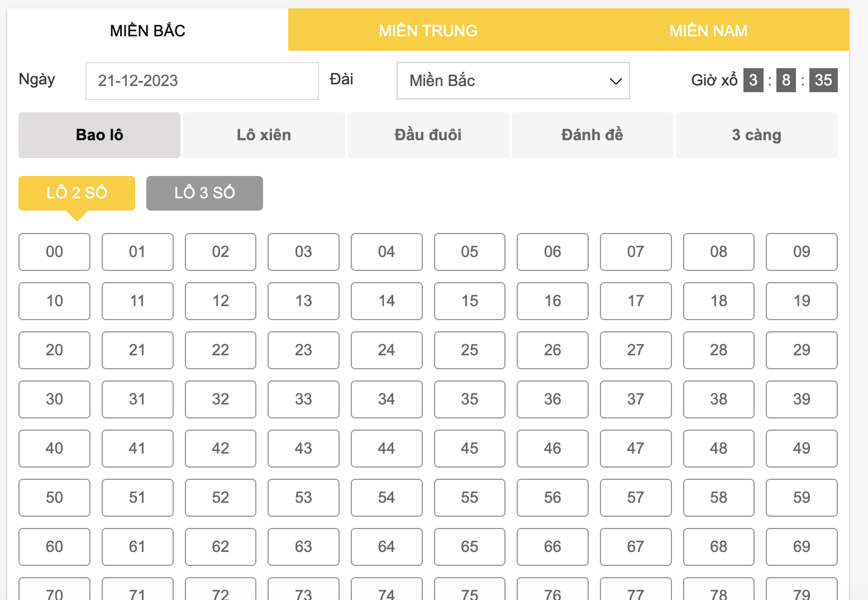Switch to the MIỀN TRUNG tab
Screen dimensions: 868x600
(428, 30)
